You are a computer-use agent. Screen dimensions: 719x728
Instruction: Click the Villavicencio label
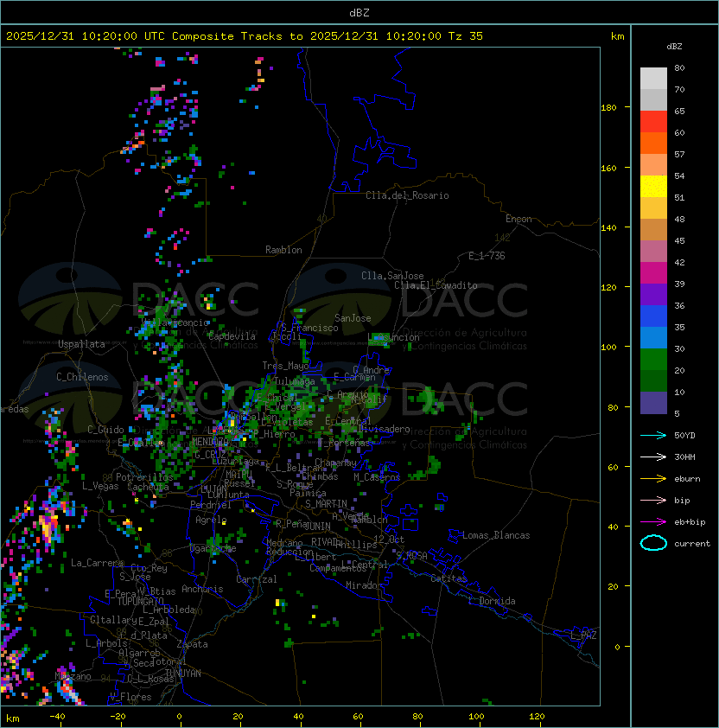tap(176, 322)
